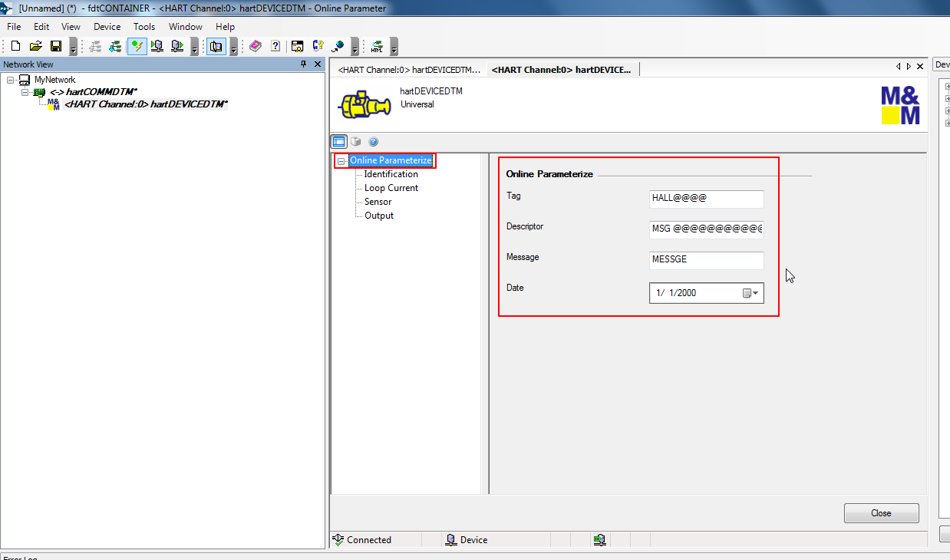This screenshot has height=560, width=950.
Task: Create a new project with toolbar New icon
Action: (15, 46)
